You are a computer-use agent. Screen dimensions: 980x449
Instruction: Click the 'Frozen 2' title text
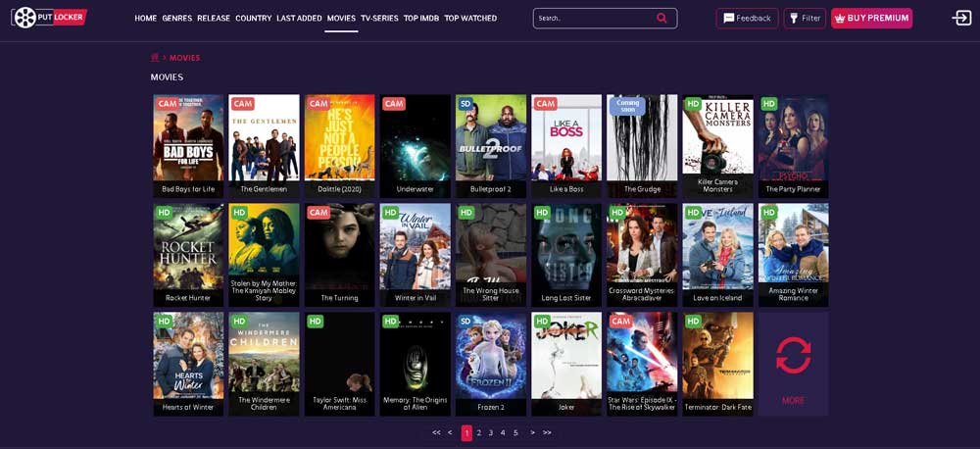click(491, 407)
